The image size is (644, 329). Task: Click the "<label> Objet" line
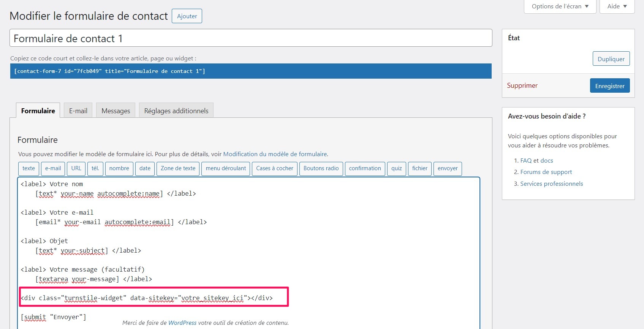click(44, 241)
